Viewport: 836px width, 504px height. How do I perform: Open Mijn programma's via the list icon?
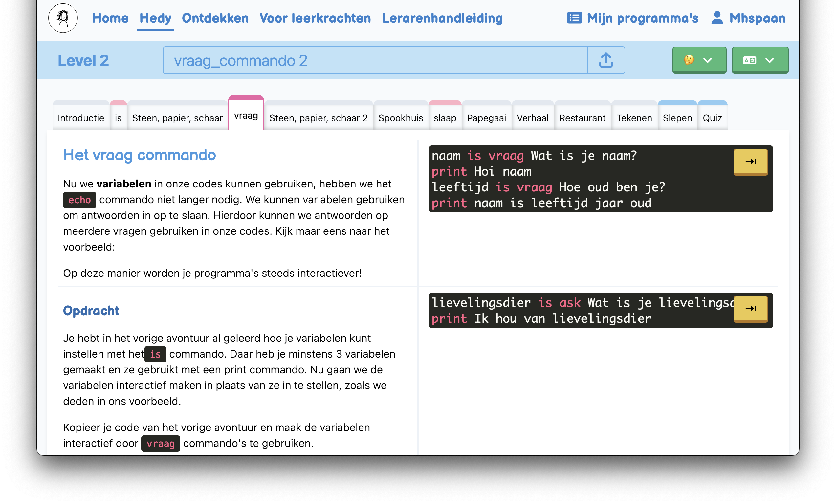coord(574,19)
